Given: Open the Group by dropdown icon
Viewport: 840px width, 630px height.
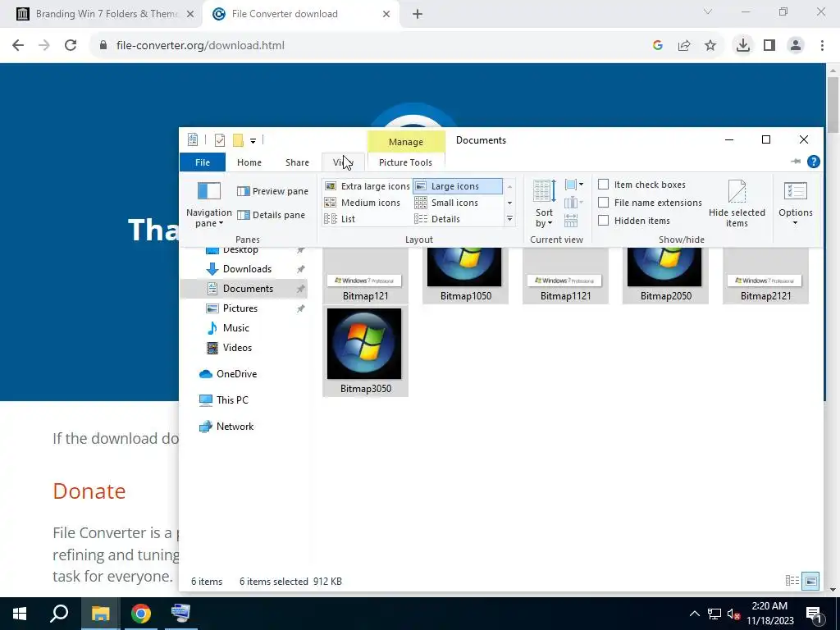Looking at the screenshot, I should click(573, 185).
